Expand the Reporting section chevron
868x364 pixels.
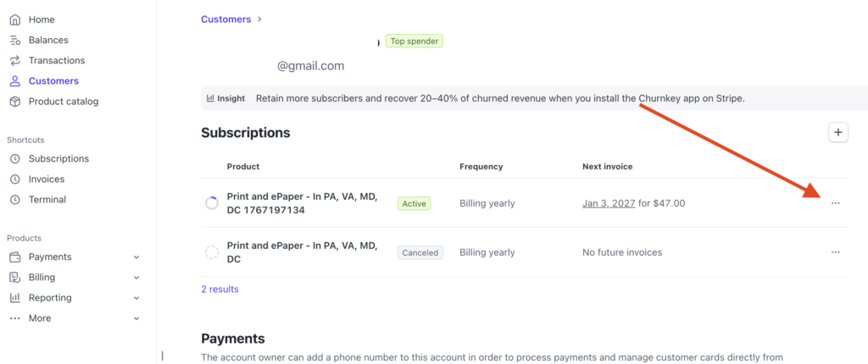point(136,297)
